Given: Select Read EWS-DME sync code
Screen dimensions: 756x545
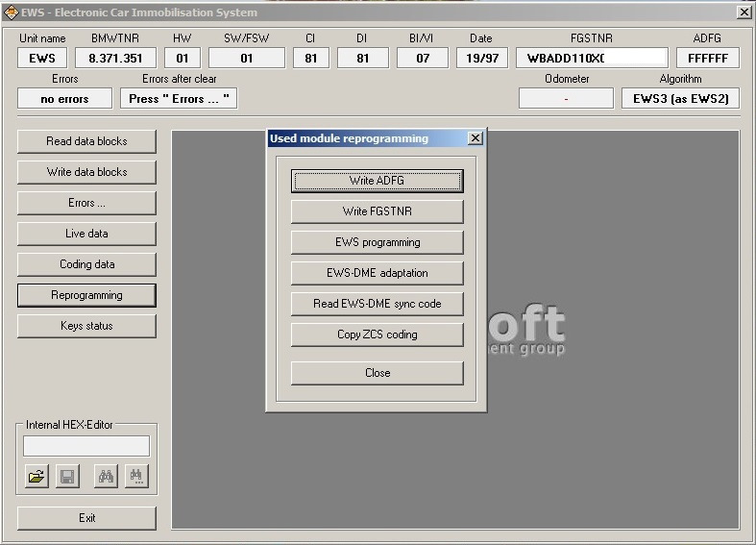Looking at the screenshot, I should [x=377, y=304].
